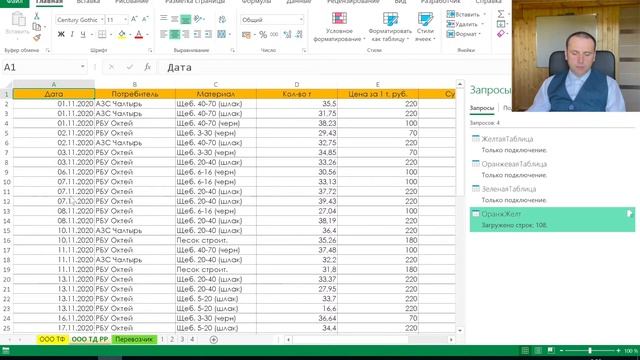Open Стили ячеек gallery

tap(425, 27)
